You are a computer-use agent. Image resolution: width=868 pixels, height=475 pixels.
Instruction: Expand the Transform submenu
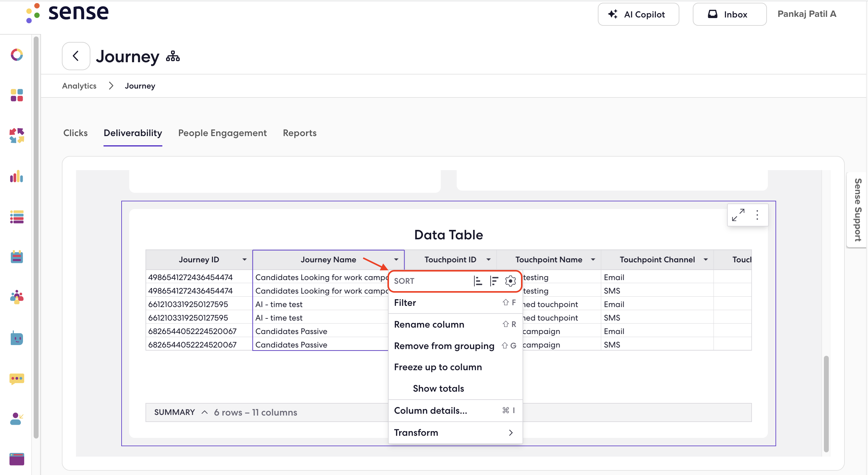455,432
